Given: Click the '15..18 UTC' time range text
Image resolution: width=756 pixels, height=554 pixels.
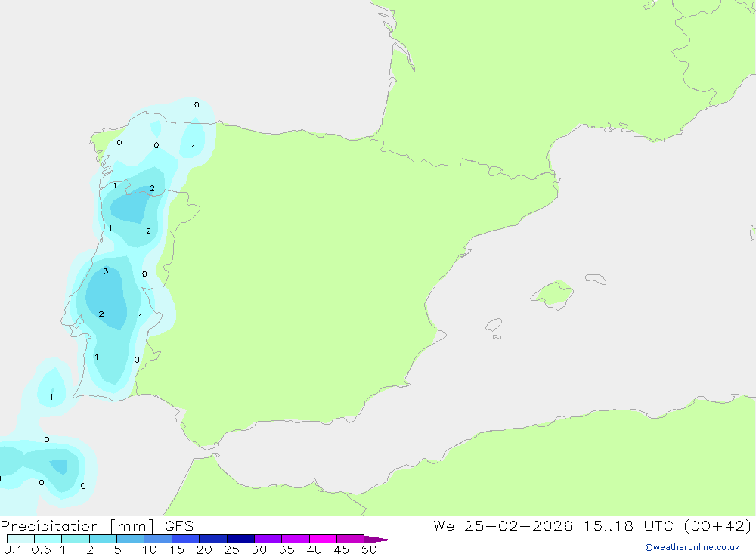Looking at the screenshot, I should coord(629,525).
